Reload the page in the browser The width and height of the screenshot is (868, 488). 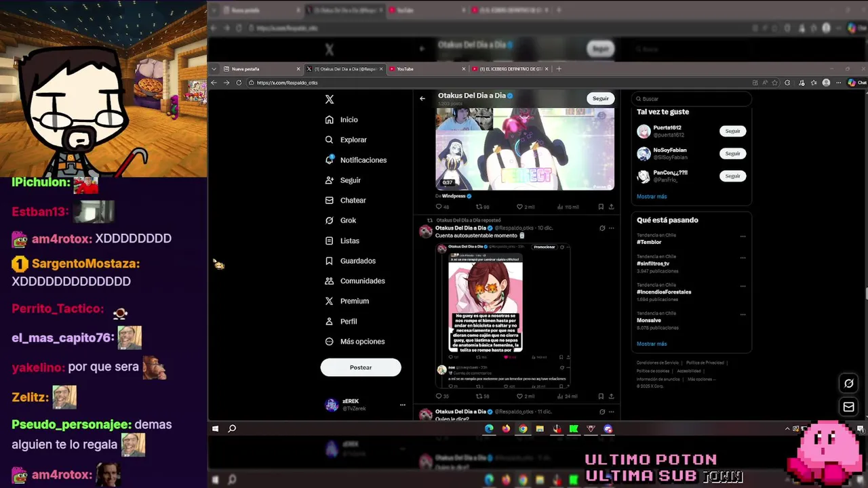pos(239,83)
